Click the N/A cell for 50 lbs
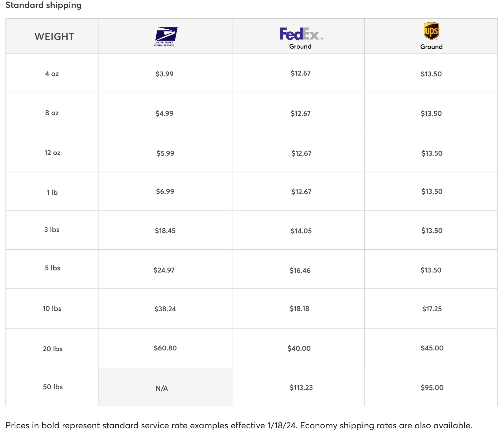Image resolution: width=504 pixels, height=432 pixels. 162,388
